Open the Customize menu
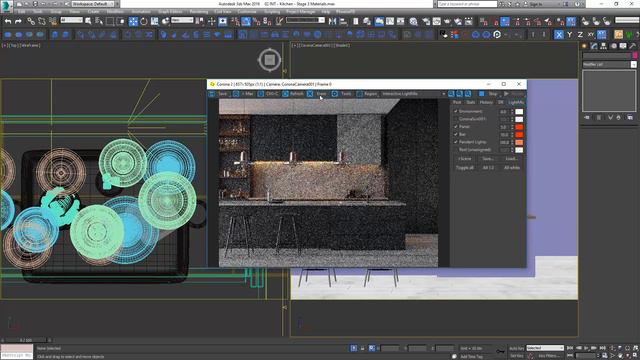Viewport: 640px width, 360px height. click(247, 12)
